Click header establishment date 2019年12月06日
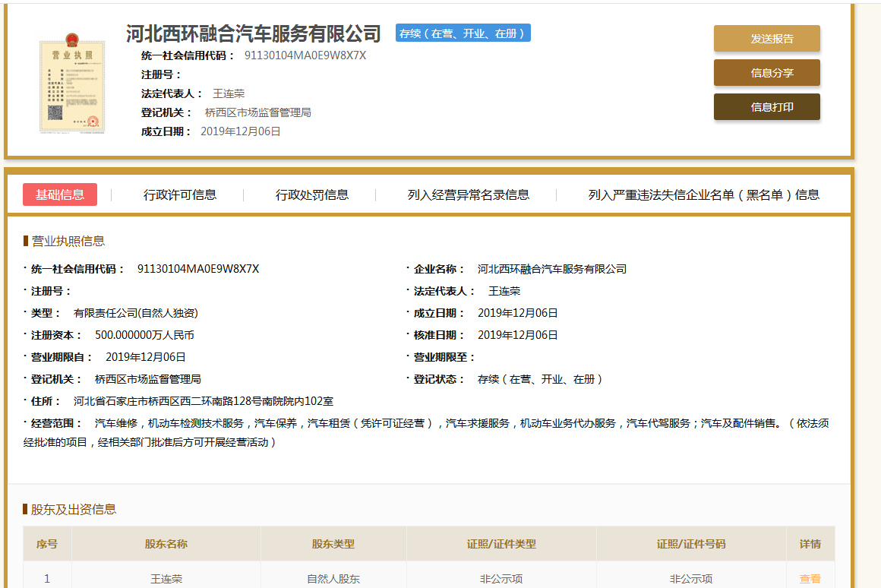The image size is (881, 588). (x=241, y=131)
